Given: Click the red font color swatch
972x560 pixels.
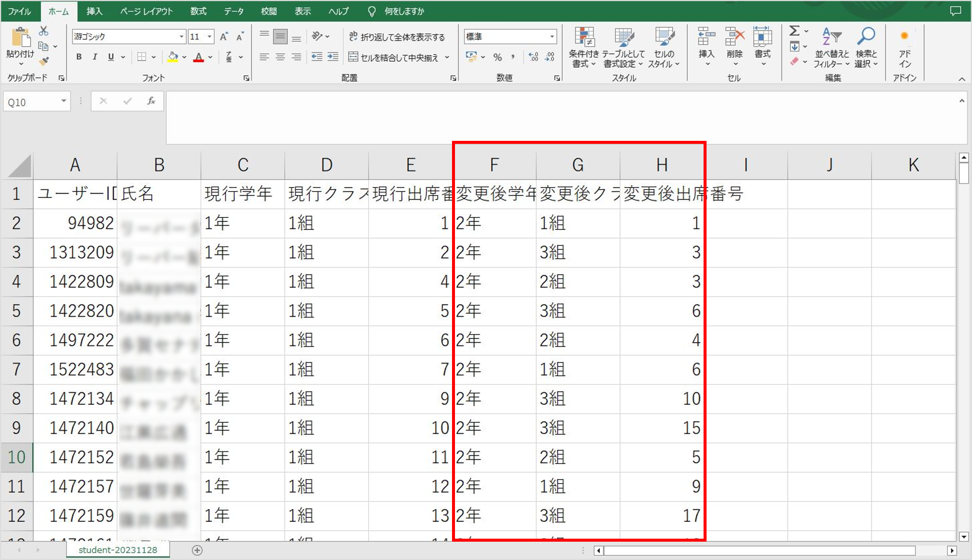Looking at the screenshot, I should pyautogui.click(x=198, y=58).
